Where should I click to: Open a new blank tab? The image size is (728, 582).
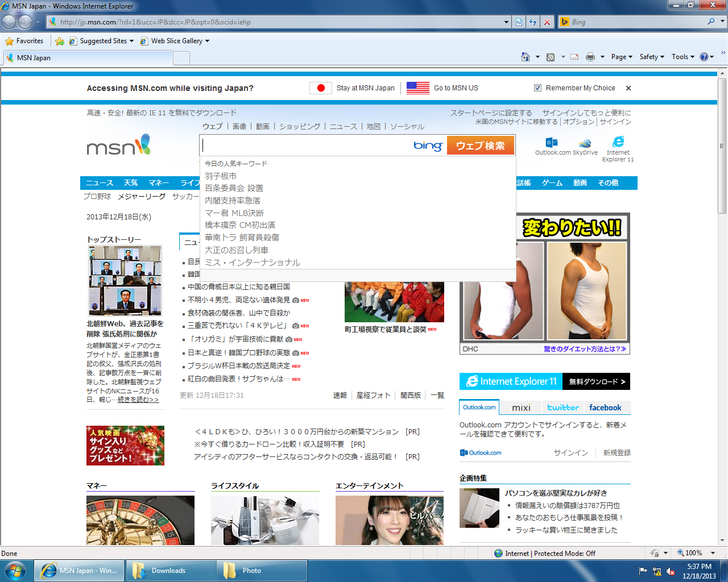tap(181, 58)
